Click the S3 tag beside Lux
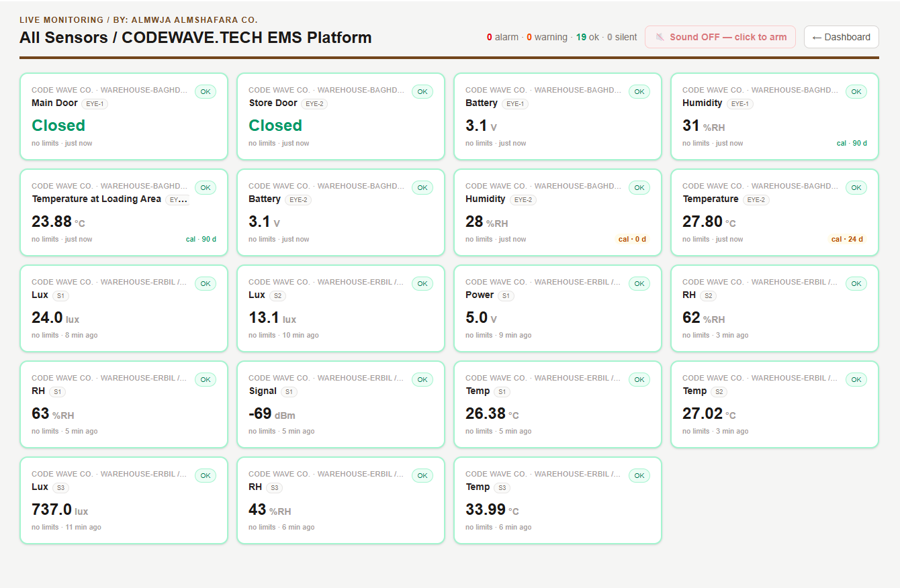 (x=61, y=488)
